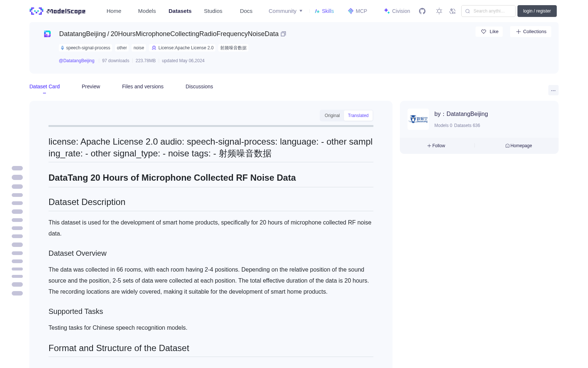
Task: Visit the DatatangBeijing Homepage
Action: click(x=519, y=146)
